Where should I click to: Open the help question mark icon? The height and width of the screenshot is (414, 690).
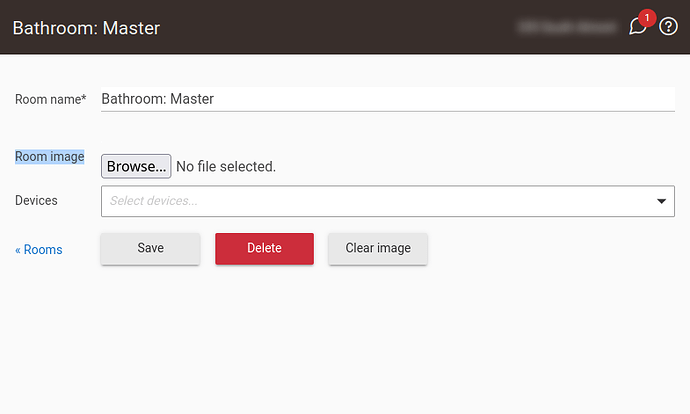pos(668,26)
